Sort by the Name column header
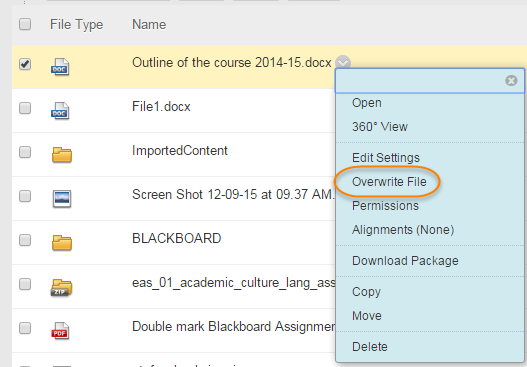This screenshot has width=527, height=367. pyautogui.click(x=149, y=25)
